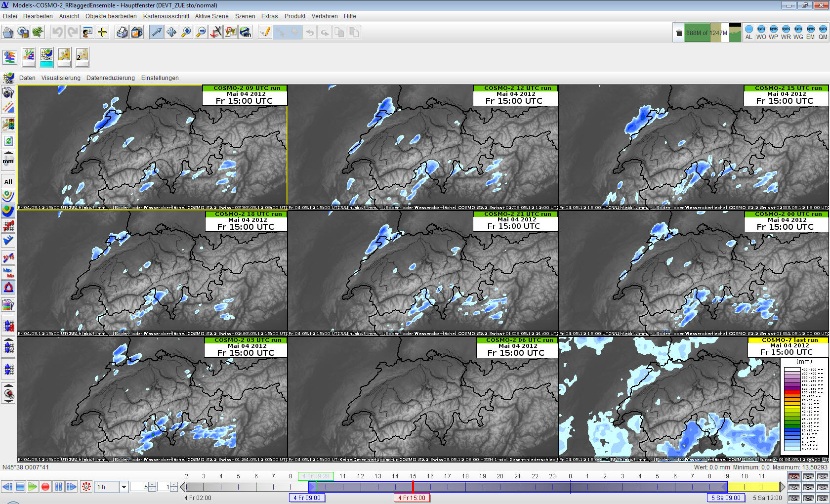Select the COSMO-2 06 UTC run map panel

tap(423, 398)
